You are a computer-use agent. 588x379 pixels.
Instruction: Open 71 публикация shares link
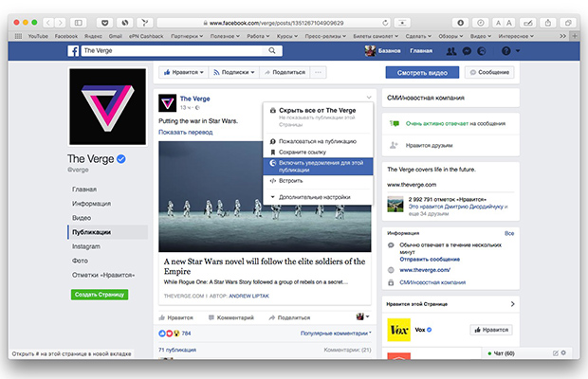click(177, 350)
